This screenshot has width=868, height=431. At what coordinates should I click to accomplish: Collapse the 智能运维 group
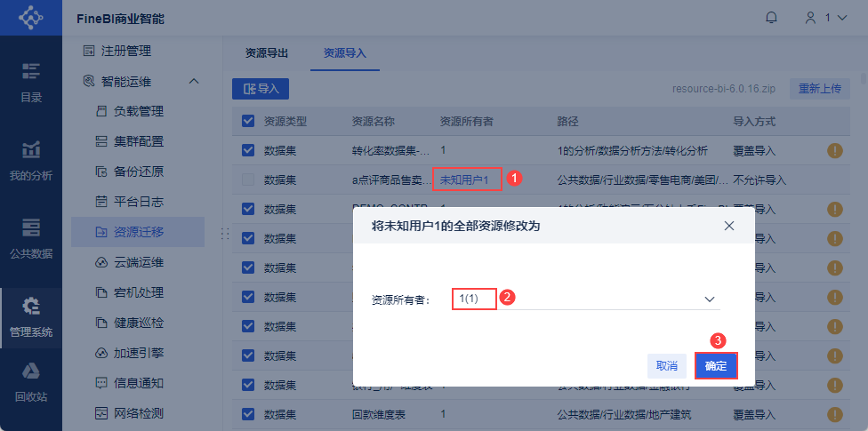[193, 82]
